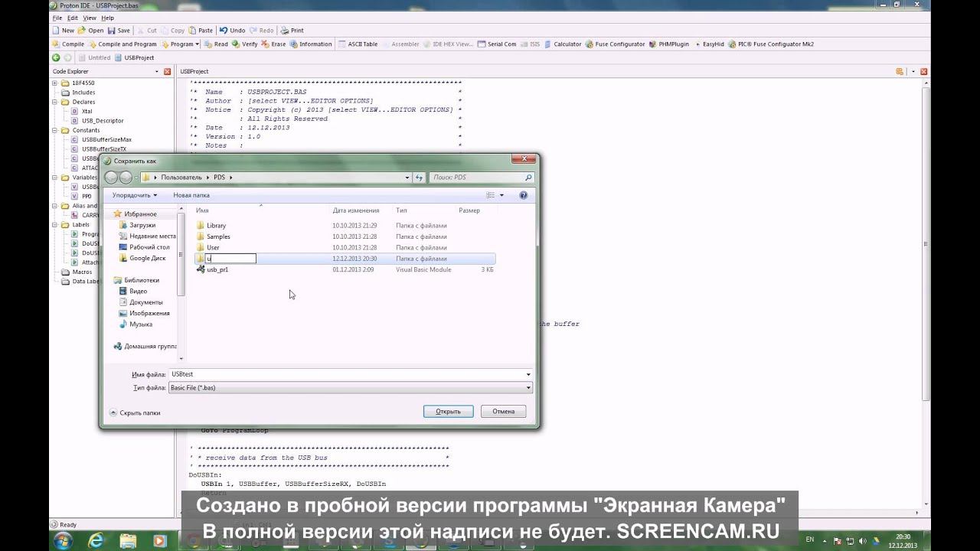Screen dimensions: 980x551
Task: Click the Information toolbar button
Action: [311, 44]
